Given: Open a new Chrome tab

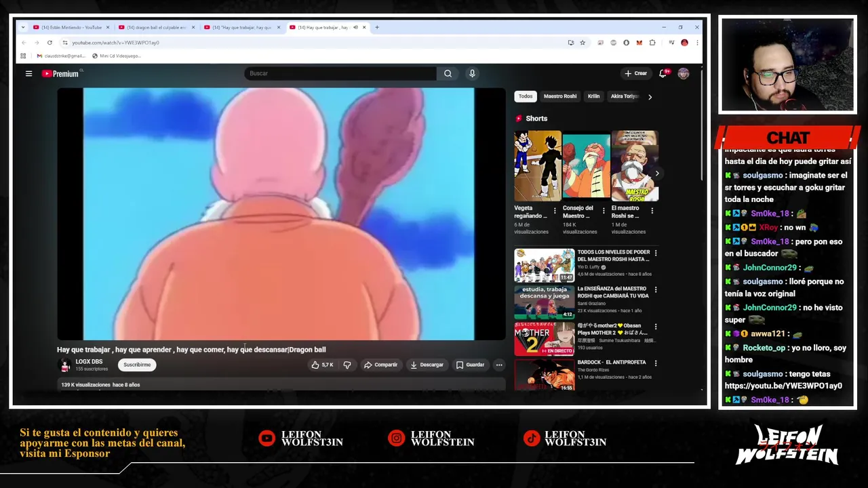Looking at the screenshot, I should click(377, 28).
